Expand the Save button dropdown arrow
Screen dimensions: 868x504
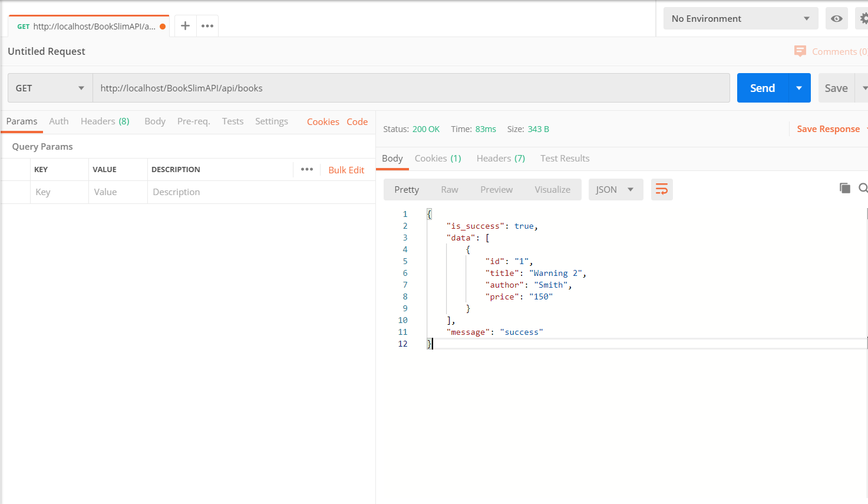point(863,88)
